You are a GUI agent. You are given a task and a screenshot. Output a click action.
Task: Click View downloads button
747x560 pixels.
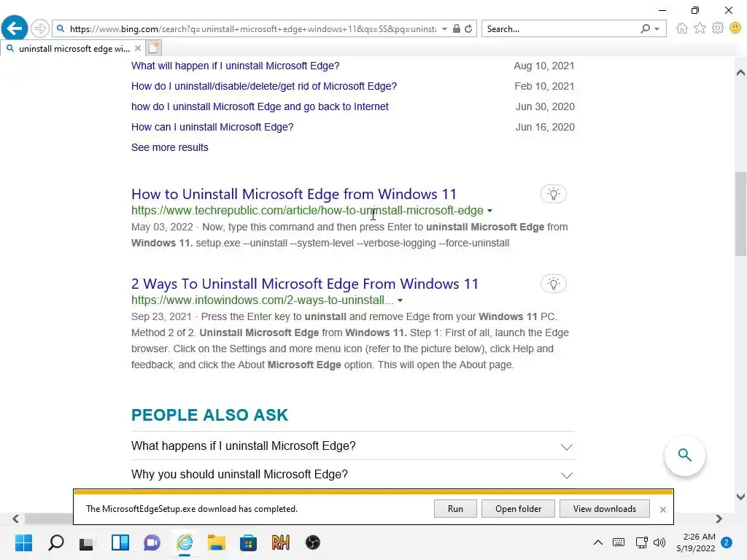pos(604,508)
